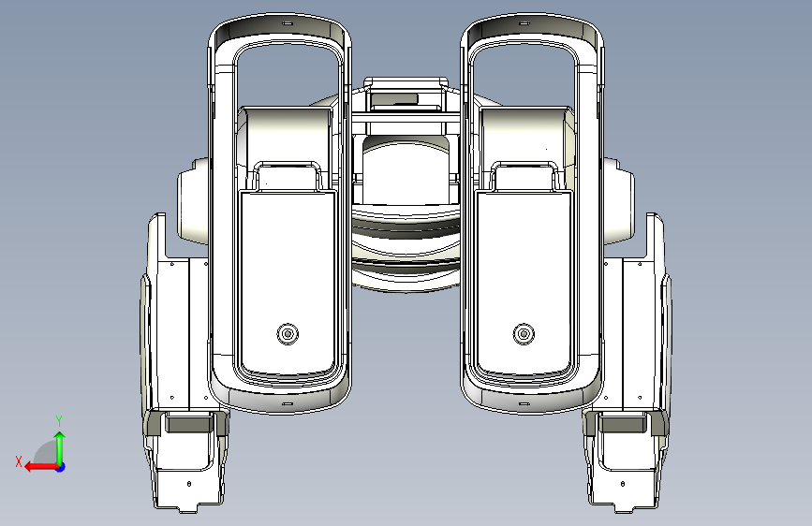Click the blue Z axis dot on triad
Screen dimensions: 812x526
tap(61, 467)
